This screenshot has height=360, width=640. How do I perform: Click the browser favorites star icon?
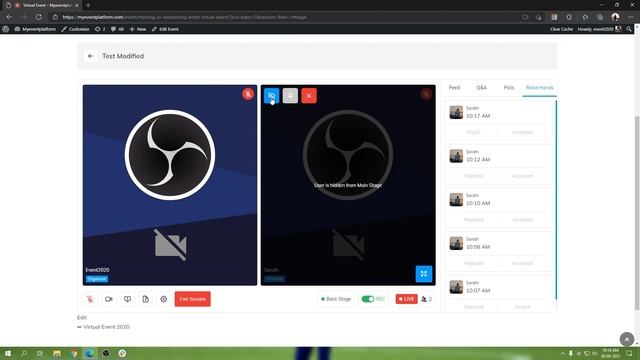pos(585,17)
